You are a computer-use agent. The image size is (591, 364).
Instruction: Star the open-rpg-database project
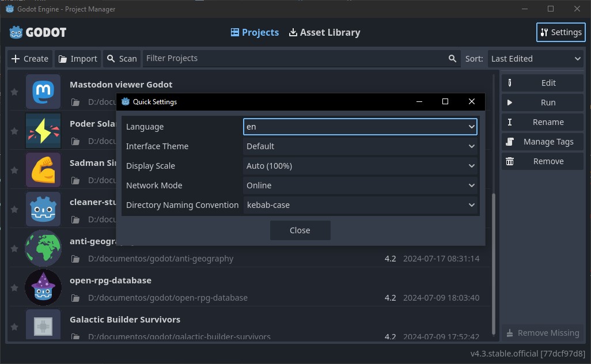14,287
